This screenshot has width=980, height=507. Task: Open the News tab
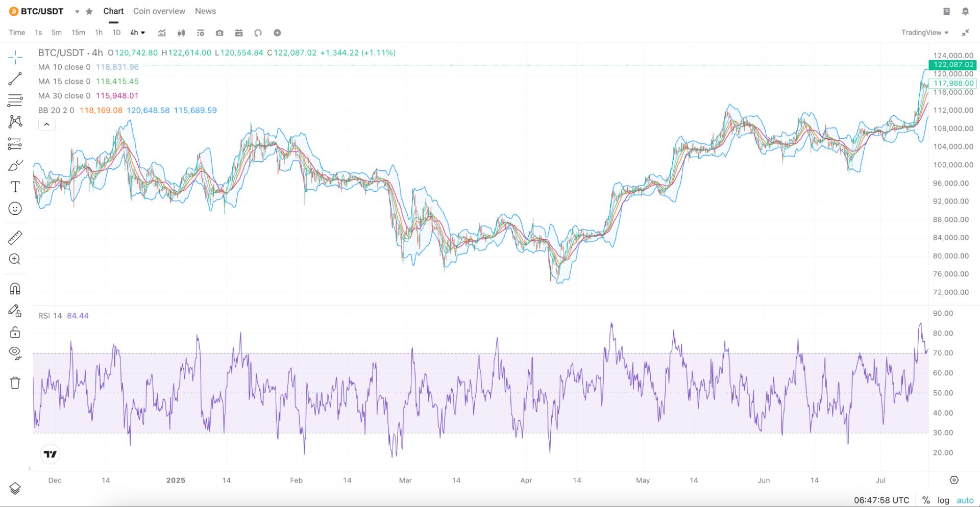(205, 11)
